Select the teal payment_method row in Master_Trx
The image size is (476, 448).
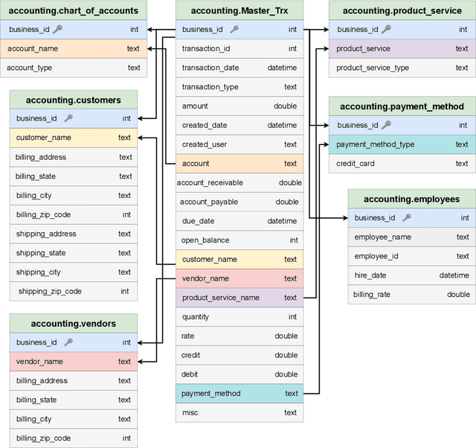pos(239,394)
